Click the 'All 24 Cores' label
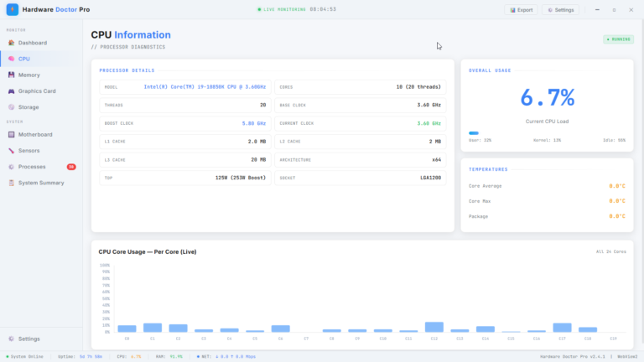The width and height of the screenshot is (644, 362). click(x=611, y=251)
